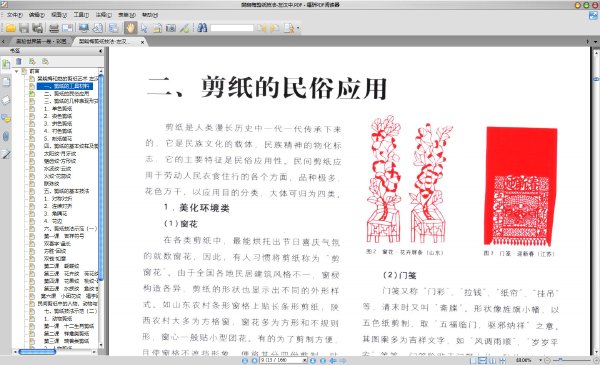Open the Comments panel sidebar icon
Image resolution: width=600 pixels, height=365 pixels.
[x=6, y=118]
